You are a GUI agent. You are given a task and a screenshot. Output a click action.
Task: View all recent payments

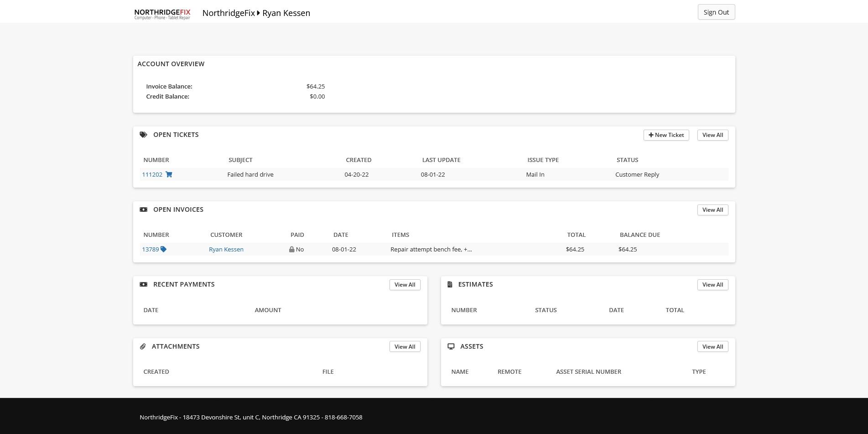[x=405, y=285]
